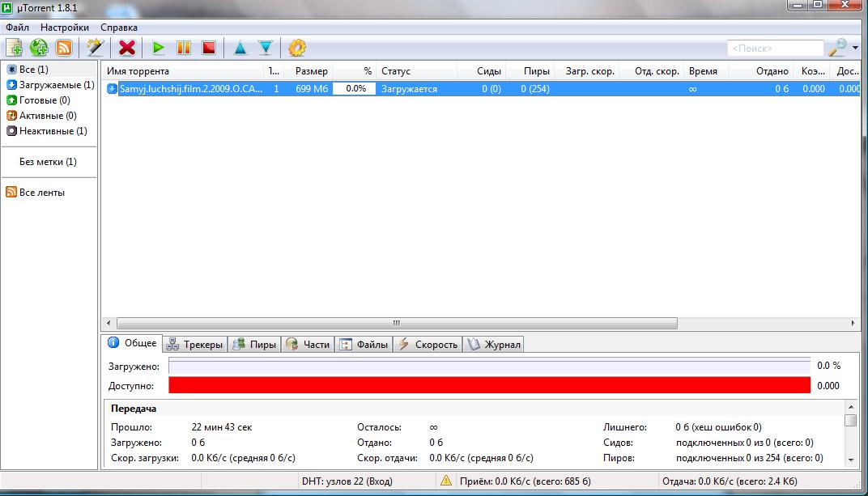This screenshot has height=496, width=868.
Task: Click the right arrow of horizontal scrollbar
Action: click(x=853, y=323)
